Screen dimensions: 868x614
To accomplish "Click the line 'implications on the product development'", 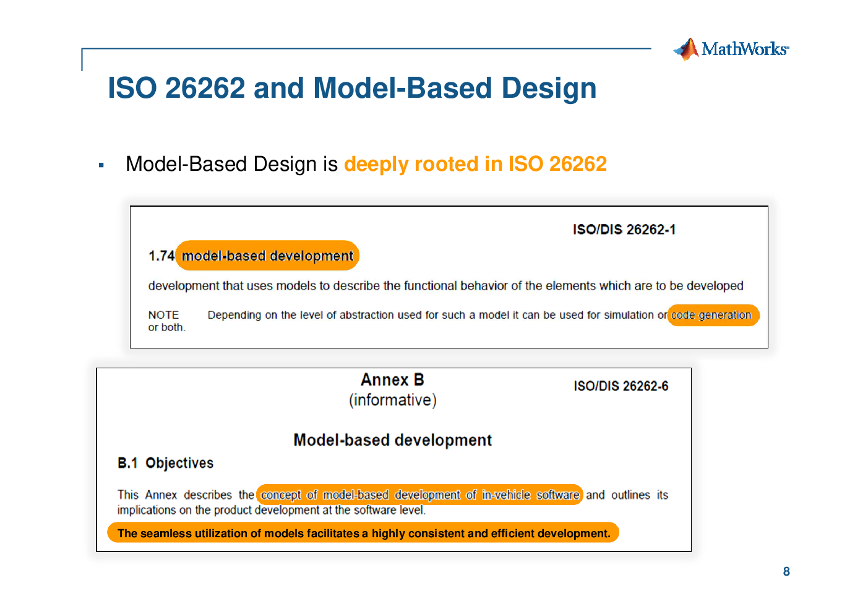I will tap(272, 510).
